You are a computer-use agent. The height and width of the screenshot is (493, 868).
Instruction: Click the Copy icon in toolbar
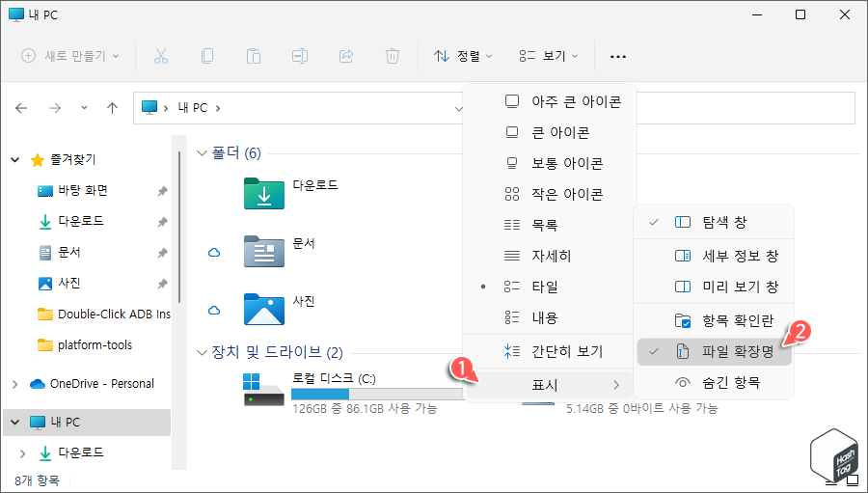[207, 56]
